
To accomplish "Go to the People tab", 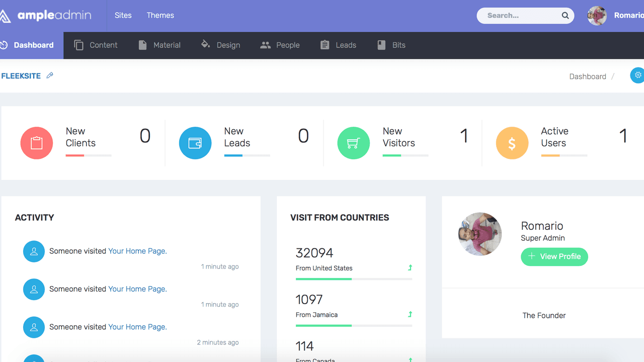I will (280, 45).
